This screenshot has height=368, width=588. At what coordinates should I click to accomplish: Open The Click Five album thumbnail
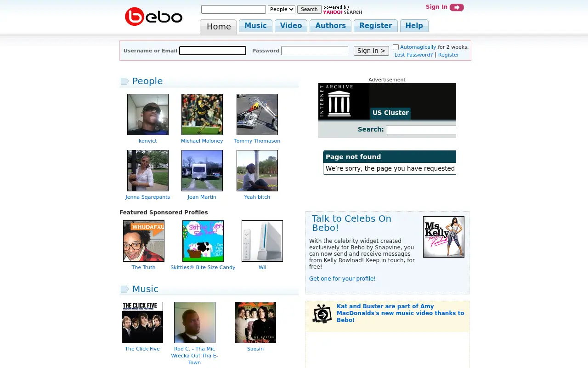pos(142,322)
